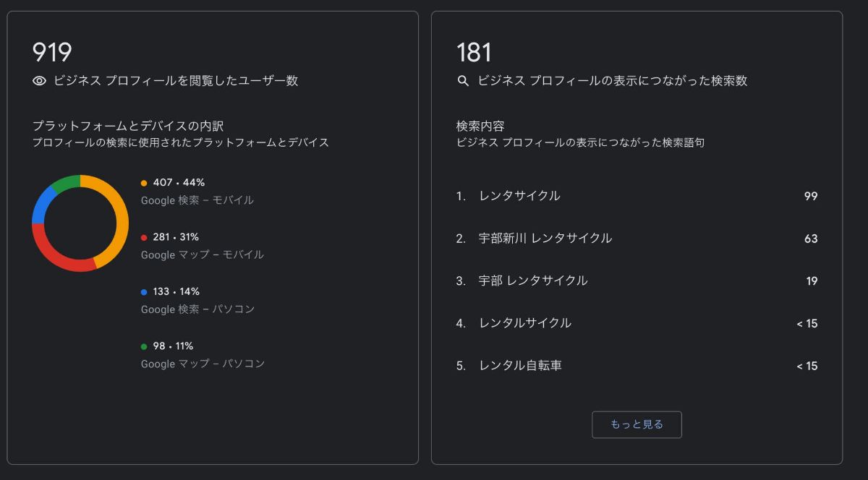Select search term 宇部 レンタサイクル
This screenshot has height=480, width=868.
533,280
